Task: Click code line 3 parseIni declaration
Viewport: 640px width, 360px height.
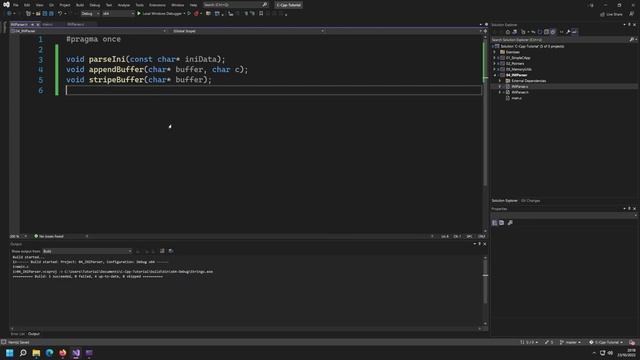Action: 146,60
